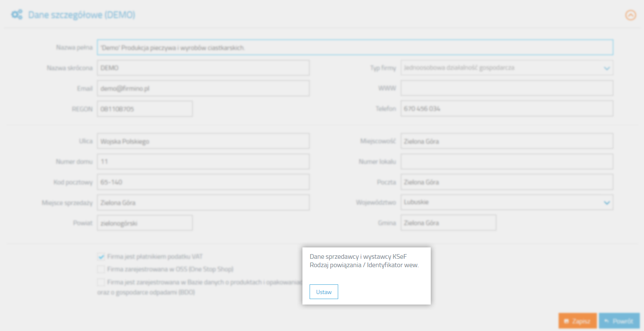The width and height of the screenshot is (644, 331).
Task: Click the blue Powrót button
Action: [x=619, y=321]
